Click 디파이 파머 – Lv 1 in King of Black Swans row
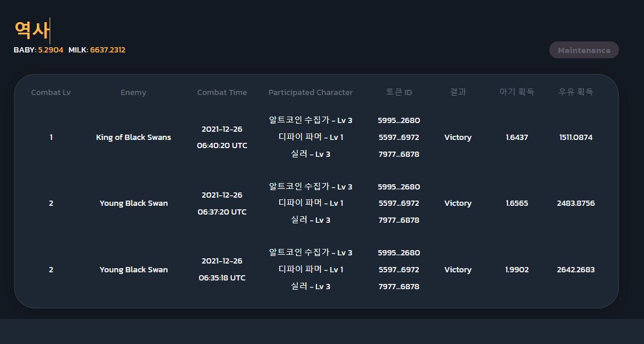The height and width of the screenshot is (344, 644). (311, 137)
